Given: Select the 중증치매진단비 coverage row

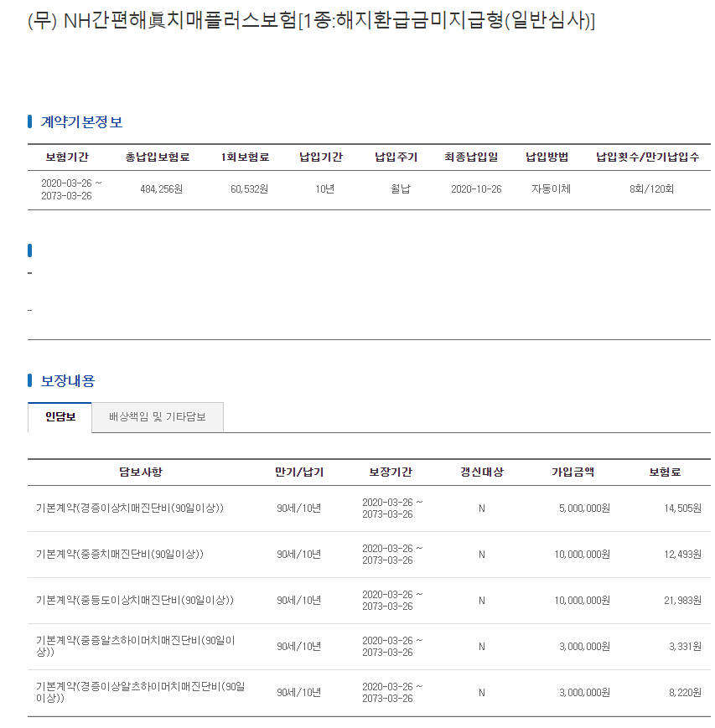Looking at the screenshot, I should [x=369, y=555].
